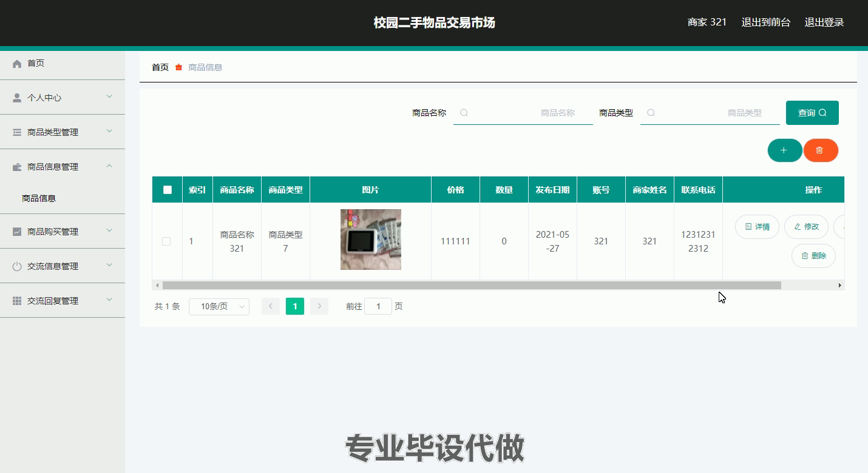Click the left arrow of horizontal scrollbar

coord(157,285)
